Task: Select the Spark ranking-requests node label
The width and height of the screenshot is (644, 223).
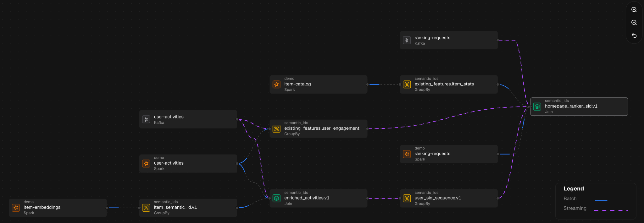Action: [x=432, y=154]
